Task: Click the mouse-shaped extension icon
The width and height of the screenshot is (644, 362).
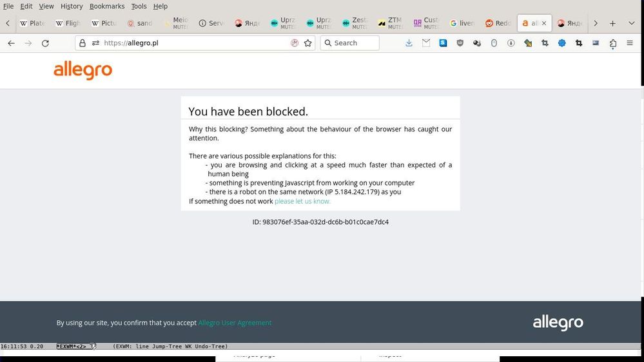Action: (494, 43)
